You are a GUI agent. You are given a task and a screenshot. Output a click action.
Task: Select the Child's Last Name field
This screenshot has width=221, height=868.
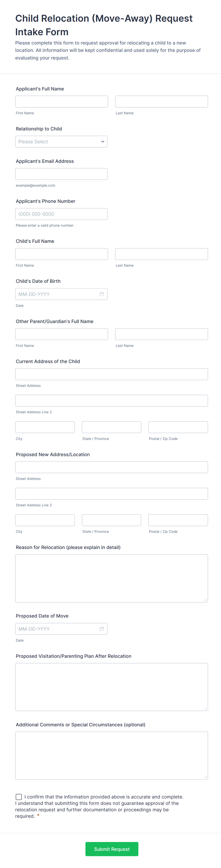[x=161, y=254]
